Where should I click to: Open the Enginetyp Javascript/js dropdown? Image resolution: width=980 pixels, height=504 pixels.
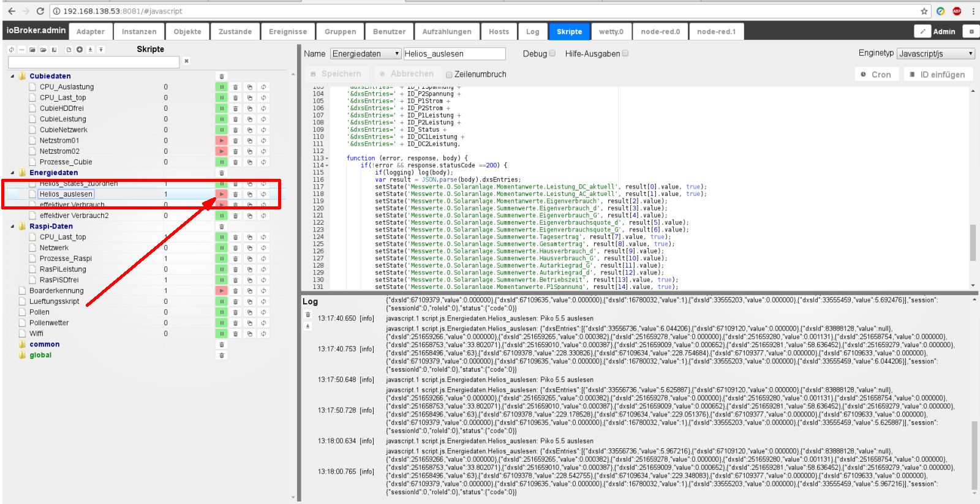click(x=935, y=54)
